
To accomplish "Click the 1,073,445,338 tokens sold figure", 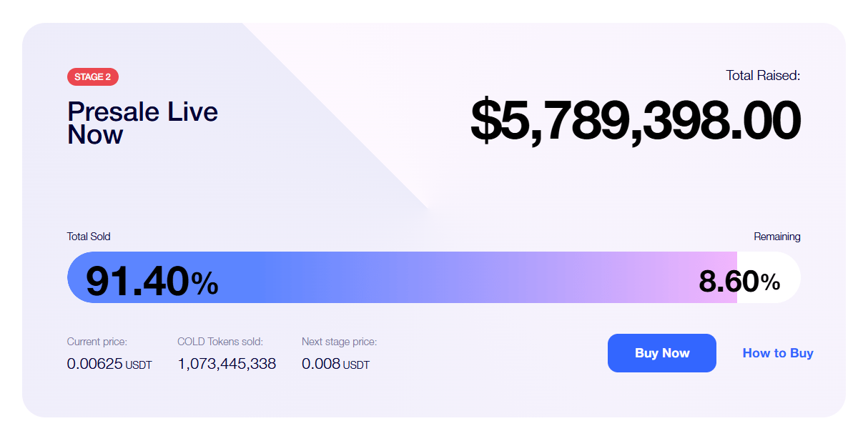I will pos(227,364).
